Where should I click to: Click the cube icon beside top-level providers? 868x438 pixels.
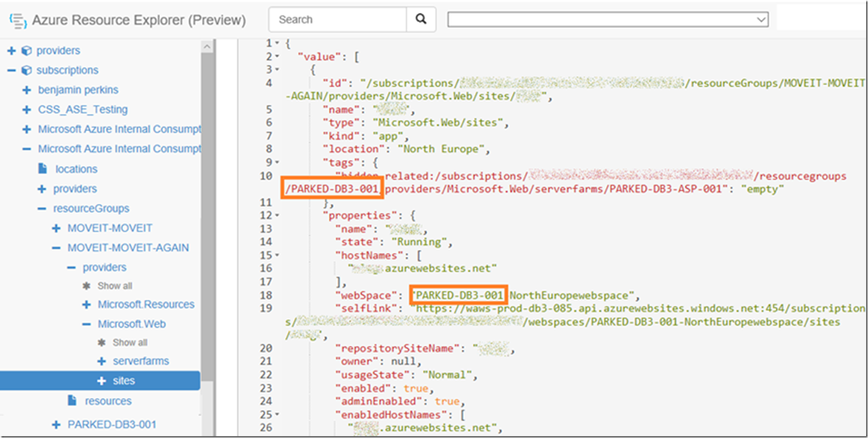(27, 51)
